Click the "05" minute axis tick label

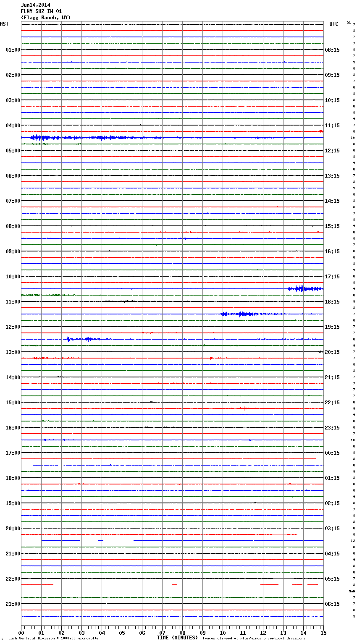pyautogui.click(x=122, y=633)
